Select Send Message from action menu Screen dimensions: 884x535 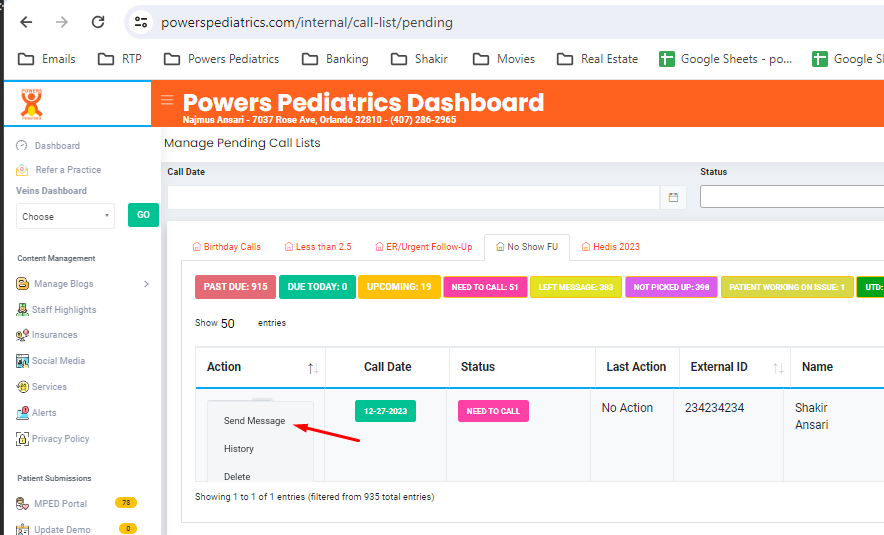coord(254,421)
